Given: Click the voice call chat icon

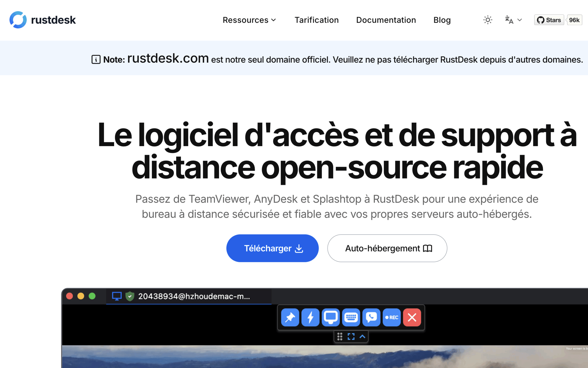Looking at the screenshot, I should (x=371, y=317).
